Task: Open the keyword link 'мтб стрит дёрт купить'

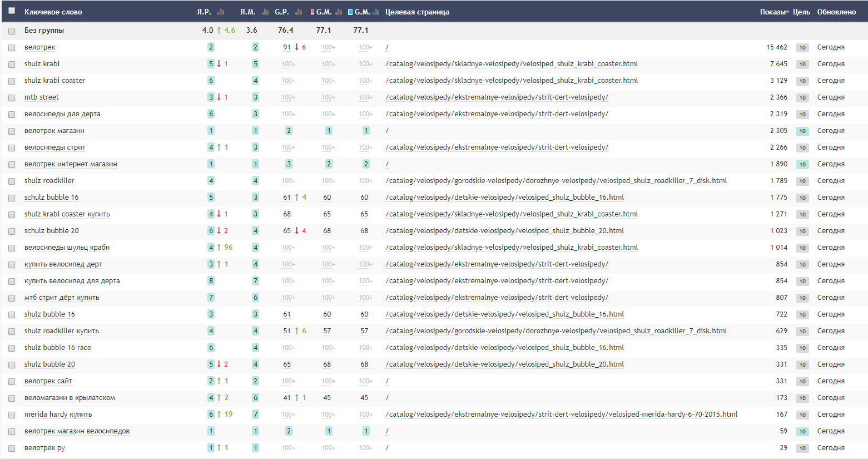Action: pyautogui.click(x=62, y=298)
